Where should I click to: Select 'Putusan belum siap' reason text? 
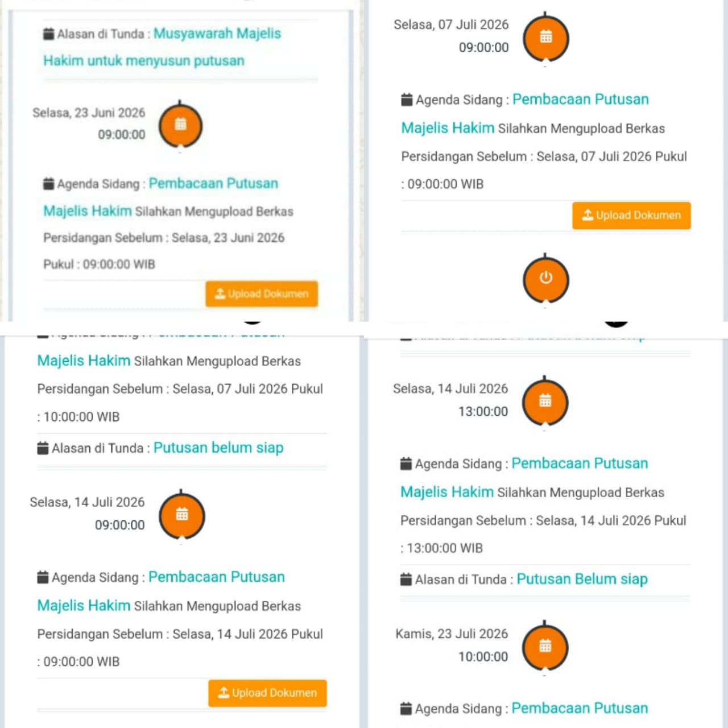click(218, 448)
